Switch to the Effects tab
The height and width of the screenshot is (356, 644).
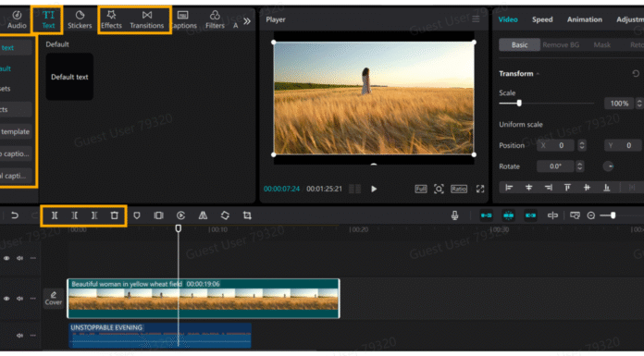click(111, 20)
